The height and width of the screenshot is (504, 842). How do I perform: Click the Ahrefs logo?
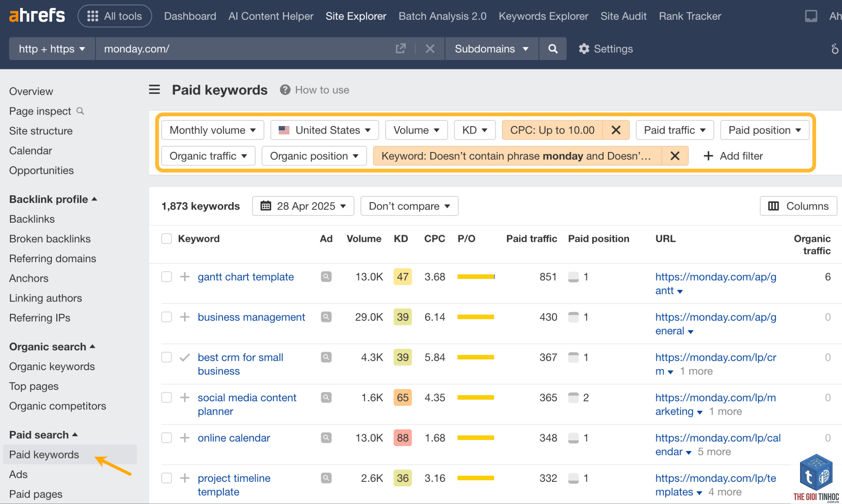[37, 16]
